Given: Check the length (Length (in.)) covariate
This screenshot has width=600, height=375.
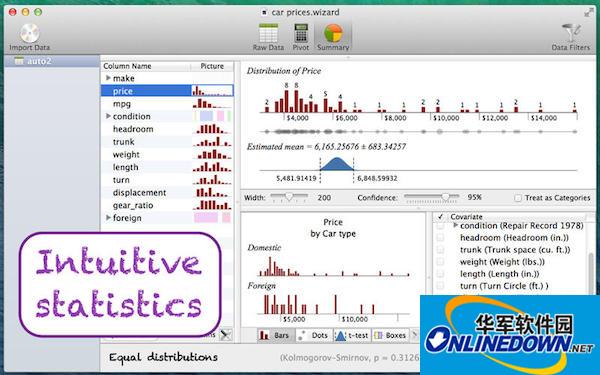Looking at the screenshot, I should 440,274.
